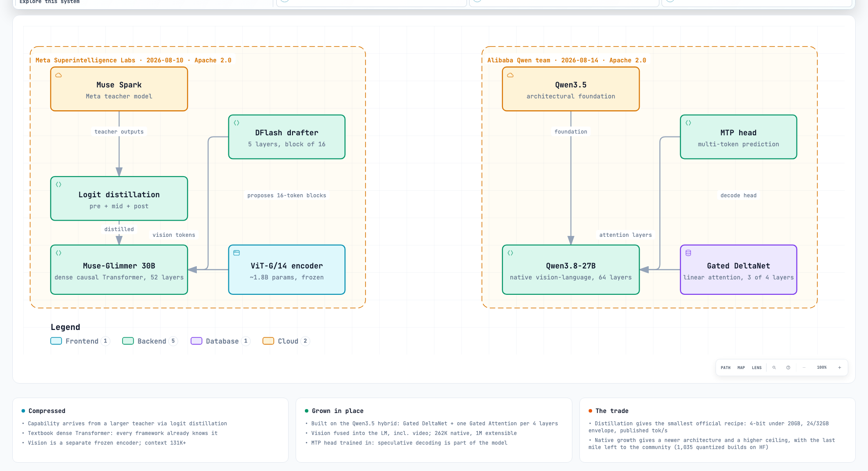Screen dimensions: 868x471
Task: Open the help icon in the canvas toolbar
Action: tap(788, 368)
